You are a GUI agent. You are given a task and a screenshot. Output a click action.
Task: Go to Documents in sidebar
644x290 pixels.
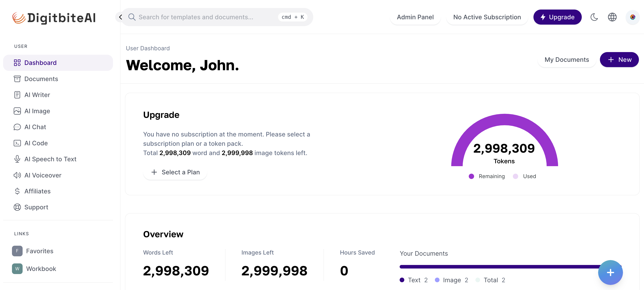[41, 79]
